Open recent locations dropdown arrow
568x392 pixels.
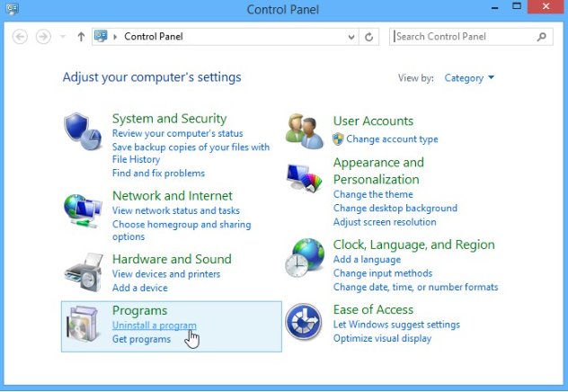(63, 36)
